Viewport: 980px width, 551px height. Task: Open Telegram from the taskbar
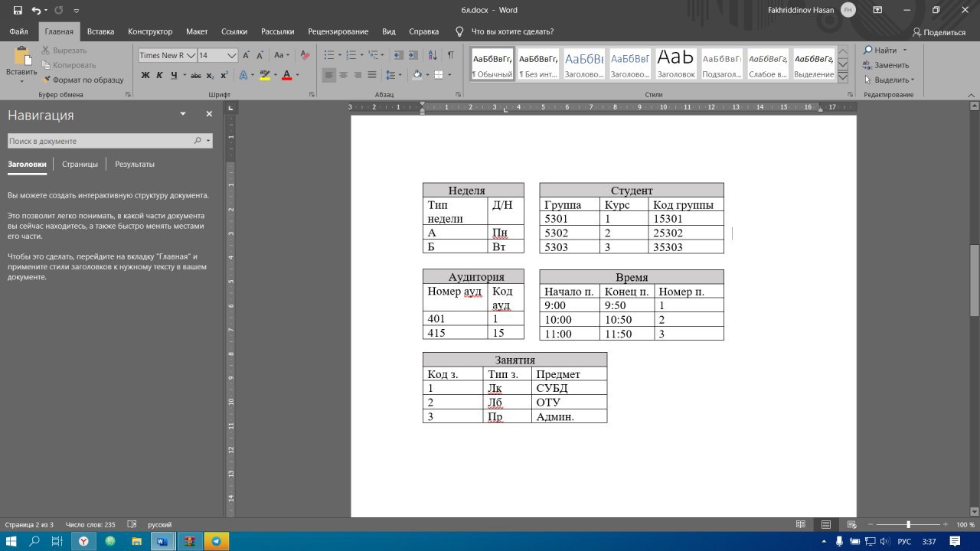pos(216,541)
